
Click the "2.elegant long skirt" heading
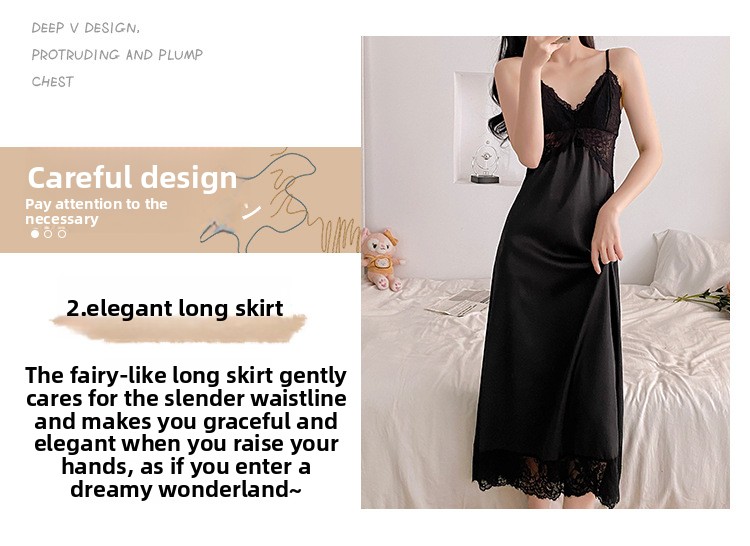pos(175,308)
